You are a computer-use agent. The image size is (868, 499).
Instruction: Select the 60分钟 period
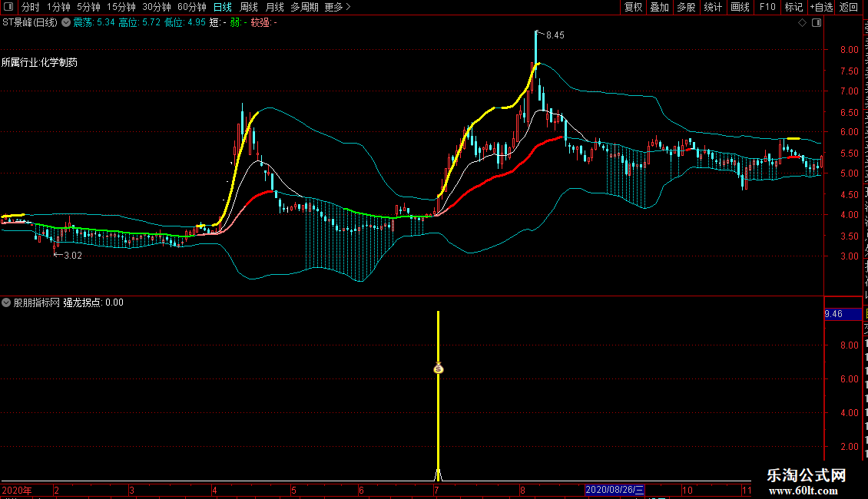point(191,7)
